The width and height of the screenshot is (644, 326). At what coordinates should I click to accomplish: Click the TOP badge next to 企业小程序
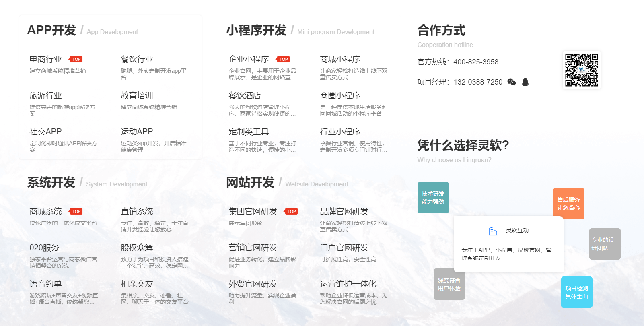tap(283, 59)
